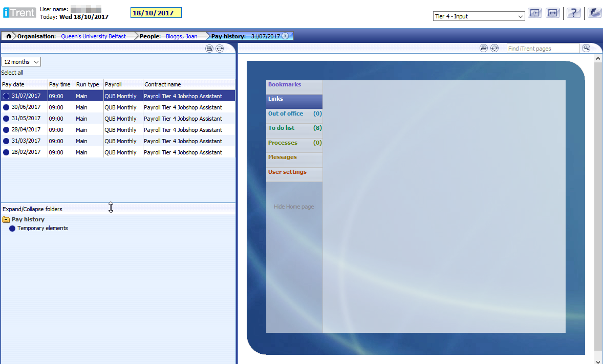Open the 12 months period dropdown
This screenshot has width=603, height=364.
coord(21,62)
